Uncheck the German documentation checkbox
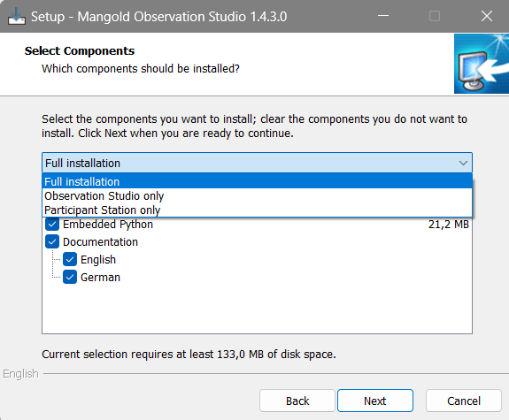This screenshot has width=509, height=420. (x=70, y=278)
